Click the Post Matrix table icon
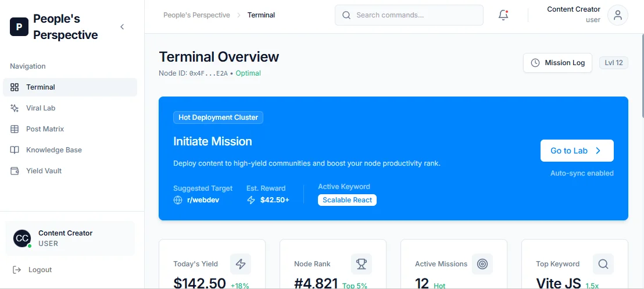644x289 pixels. 15,129
